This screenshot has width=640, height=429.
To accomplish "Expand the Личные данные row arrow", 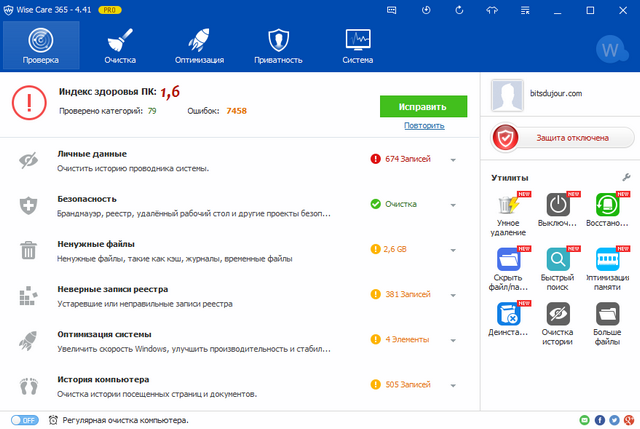I will (x=453, y=159).
